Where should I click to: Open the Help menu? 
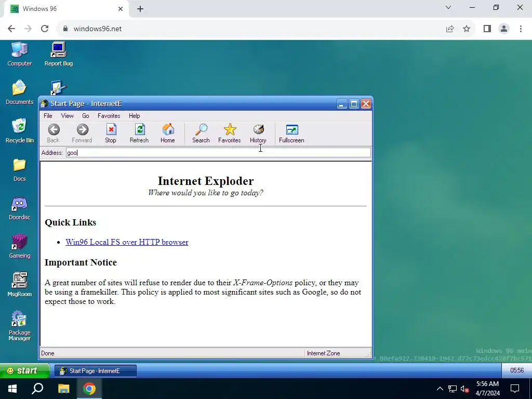[135, 116]
